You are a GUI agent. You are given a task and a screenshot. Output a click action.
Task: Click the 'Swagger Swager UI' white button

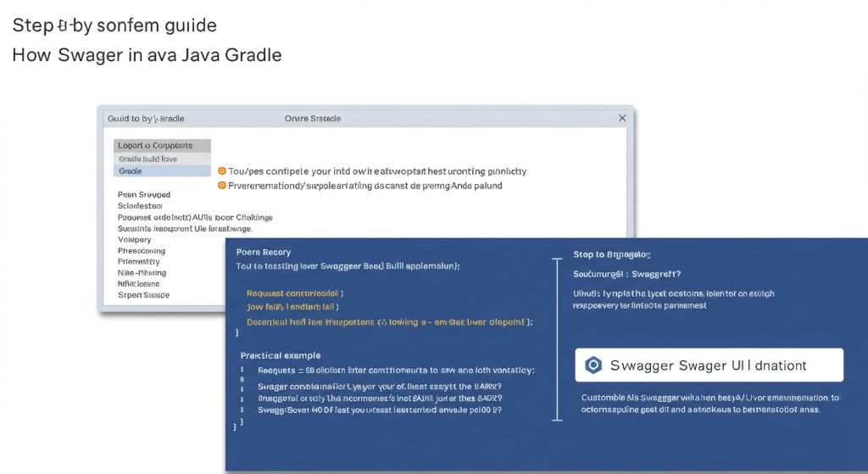pyautogui.click(x=709, y=365)
